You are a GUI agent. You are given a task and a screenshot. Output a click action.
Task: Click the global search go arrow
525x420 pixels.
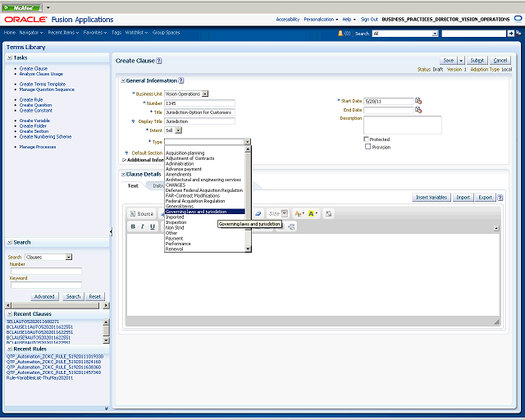[x=510, y=34]
